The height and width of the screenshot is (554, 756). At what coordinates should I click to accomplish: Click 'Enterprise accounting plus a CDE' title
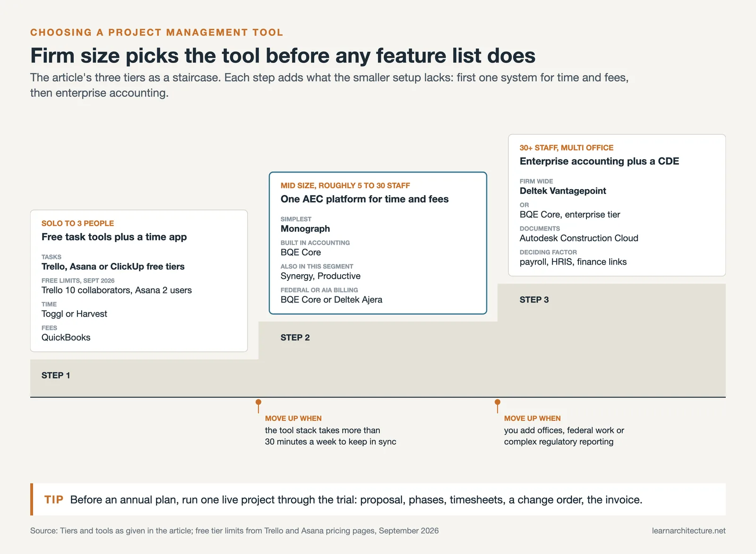599,161
